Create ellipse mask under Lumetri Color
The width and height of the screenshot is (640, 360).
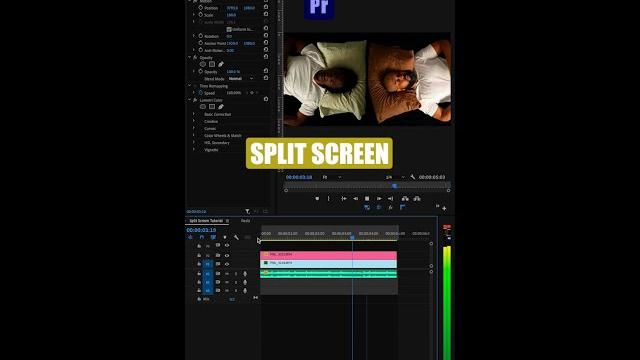point(203,107)
